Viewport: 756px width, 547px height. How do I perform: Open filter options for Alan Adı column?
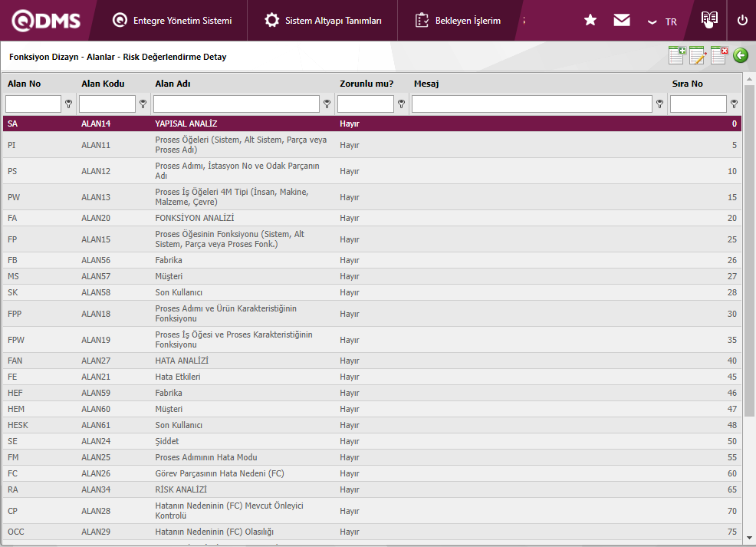(x=327, y=104)
